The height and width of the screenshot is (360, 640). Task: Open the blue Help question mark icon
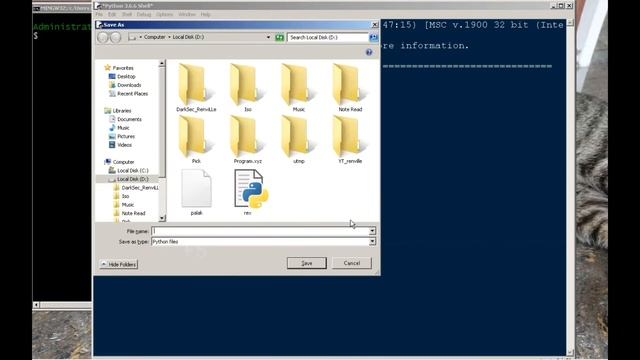click(x=369, y=52)
